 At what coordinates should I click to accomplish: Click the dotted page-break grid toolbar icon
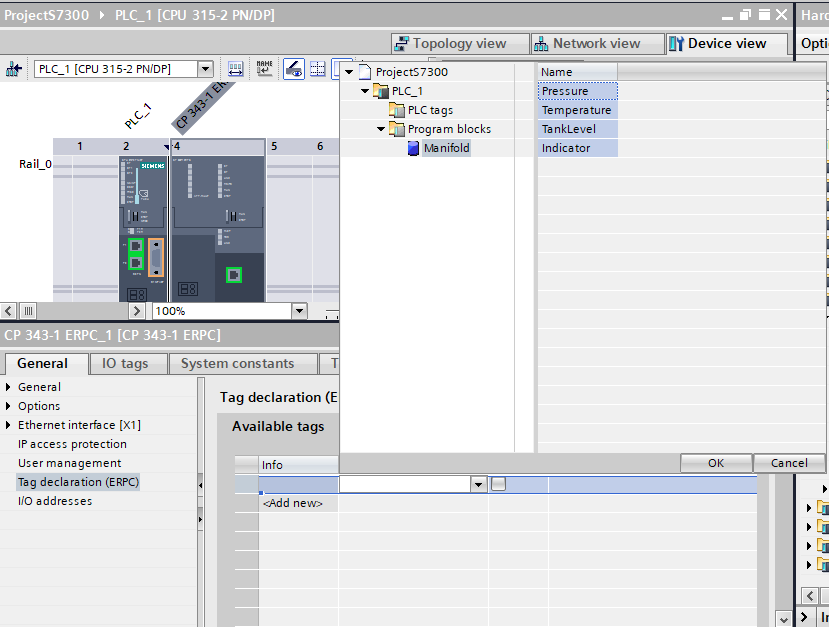[318, 69]
